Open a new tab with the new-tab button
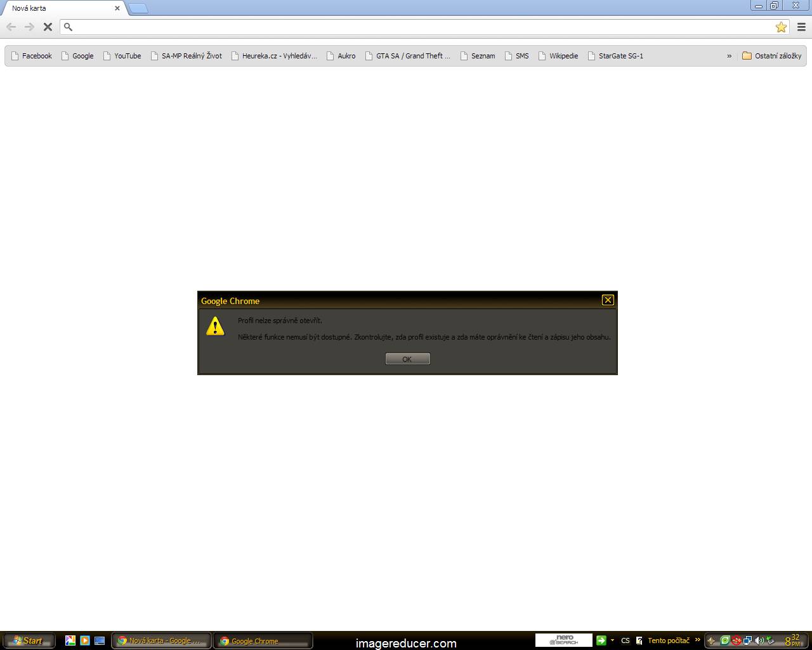 [x=138, y=8]
